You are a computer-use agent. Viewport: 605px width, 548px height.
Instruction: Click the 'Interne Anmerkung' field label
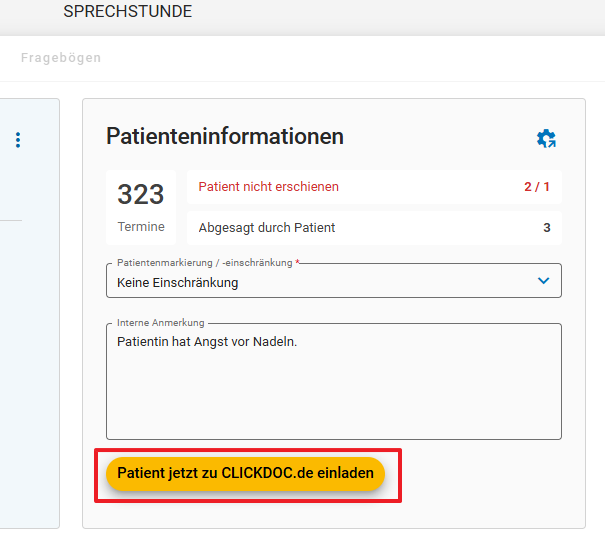(161, 323)
